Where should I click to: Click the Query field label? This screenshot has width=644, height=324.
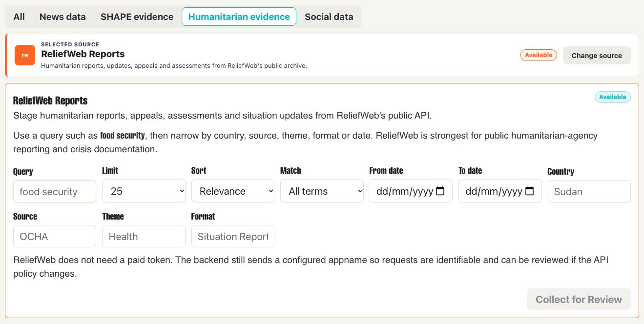(x=23, y=172)
